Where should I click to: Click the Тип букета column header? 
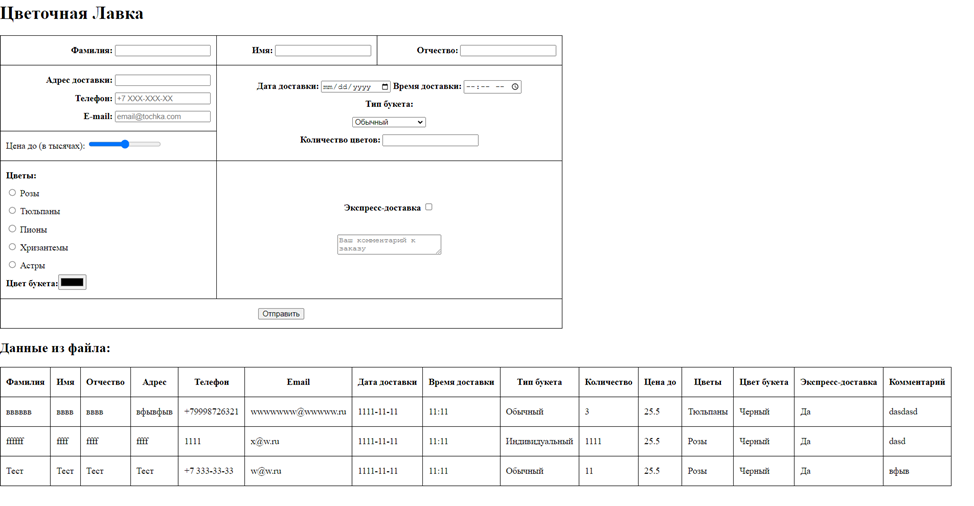point(539,382)
